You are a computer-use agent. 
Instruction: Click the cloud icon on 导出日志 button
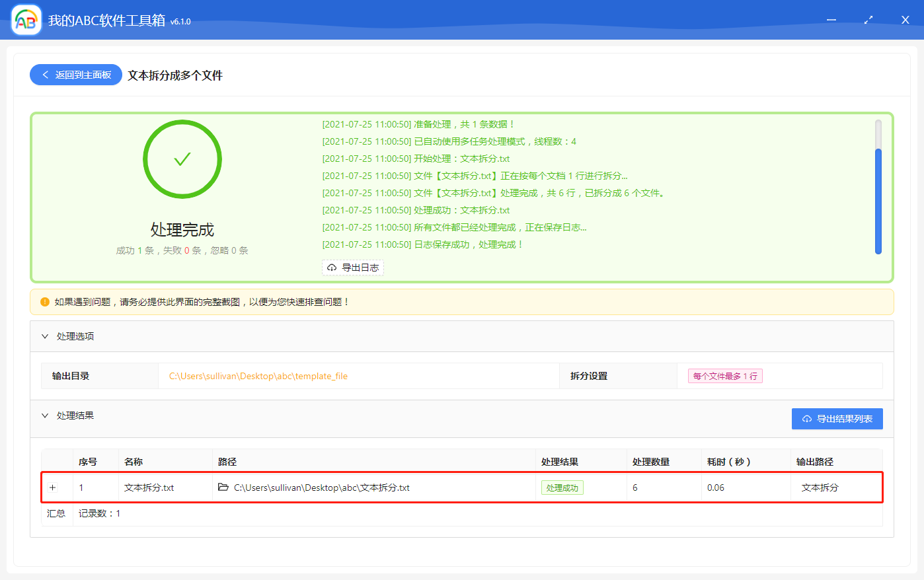tap(332, 268)
